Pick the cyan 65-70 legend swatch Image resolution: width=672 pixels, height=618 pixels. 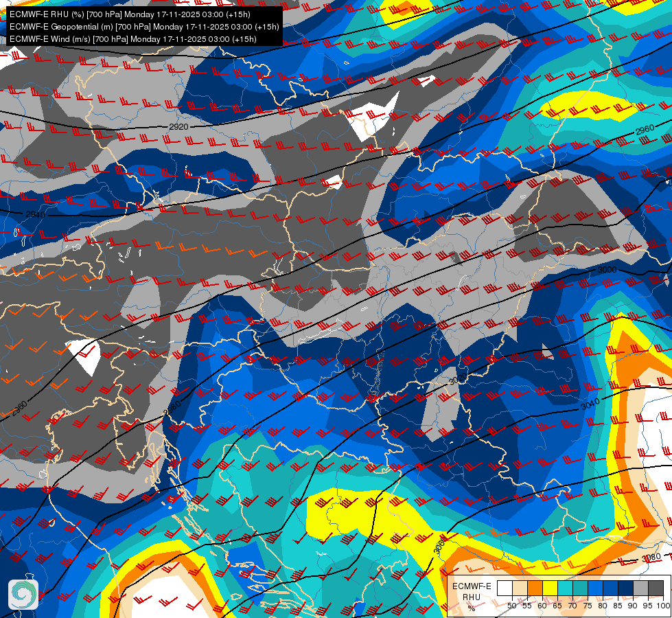565,588
